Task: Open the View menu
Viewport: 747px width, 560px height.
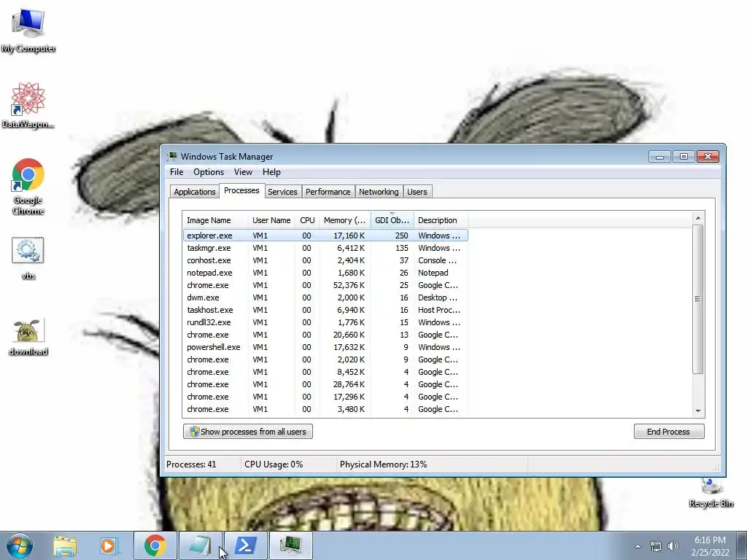Action: 243,172
